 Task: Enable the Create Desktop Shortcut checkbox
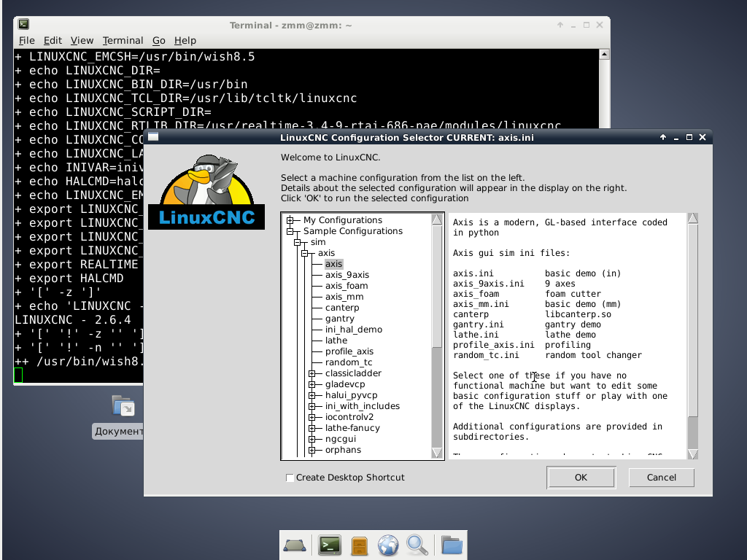point(290,478)
